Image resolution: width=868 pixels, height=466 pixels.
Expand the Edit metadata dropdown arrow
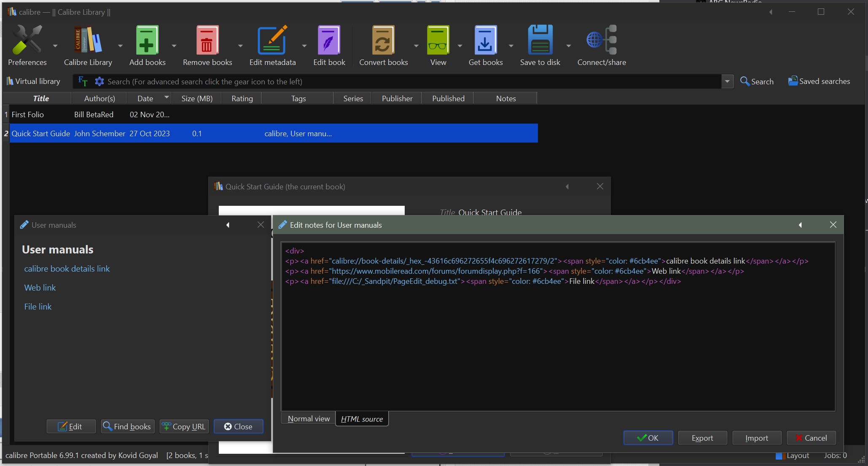[304, 46]
